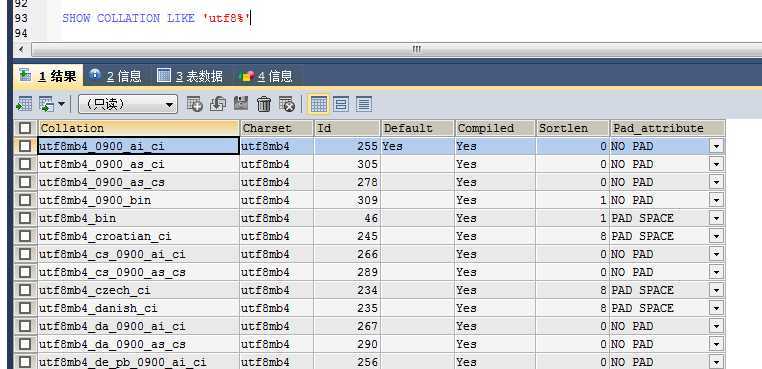Switch to the 2 信息 tab
The height and width of the screenshot is (369, 762).
[116, 76]
